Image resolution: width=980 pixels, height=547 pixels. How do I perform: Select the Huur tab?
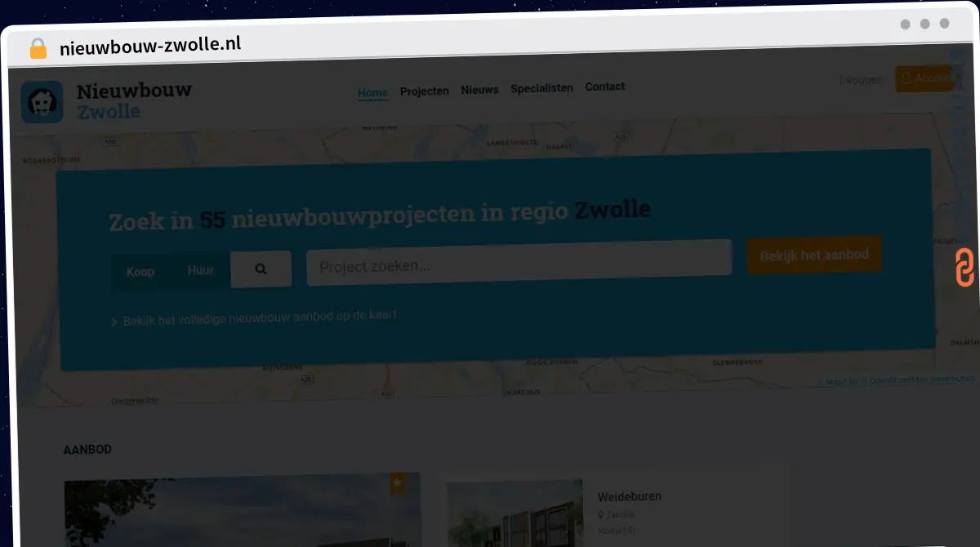pos(201,270)
